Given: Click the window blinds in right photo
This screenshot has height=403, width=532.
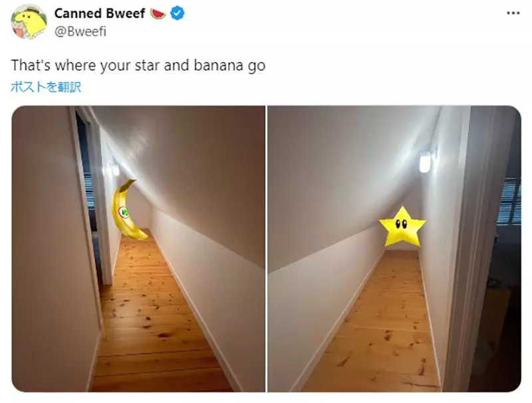Looking at the screenshot, I should tap(509, 200).
